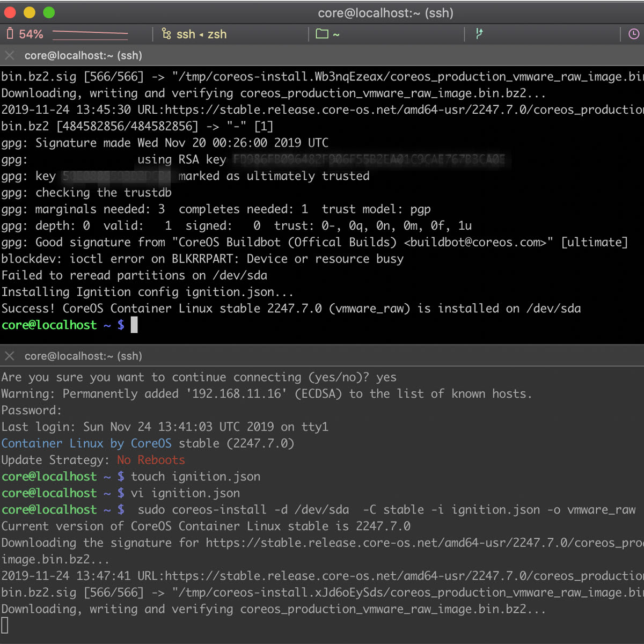
Task: Click the 'Permanently added 192.168.11.16' warning
Action: coord(266,394)
